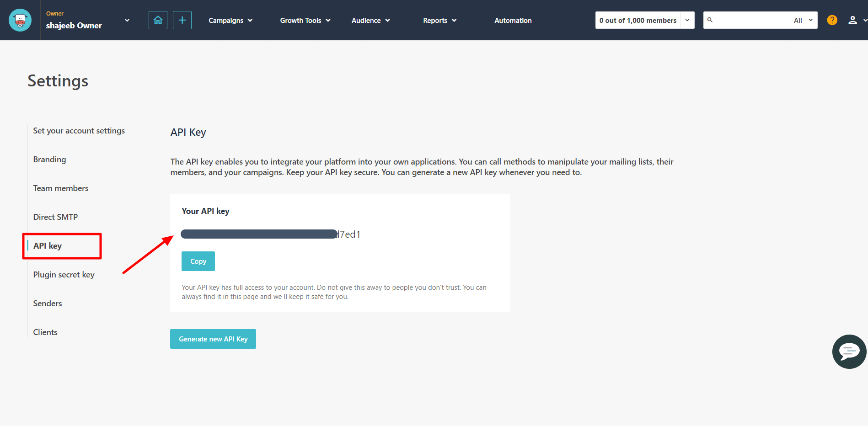Viewport: 868px width, 426px height.
Task: Click the Moosend cow logo
Action: (20, 20)
